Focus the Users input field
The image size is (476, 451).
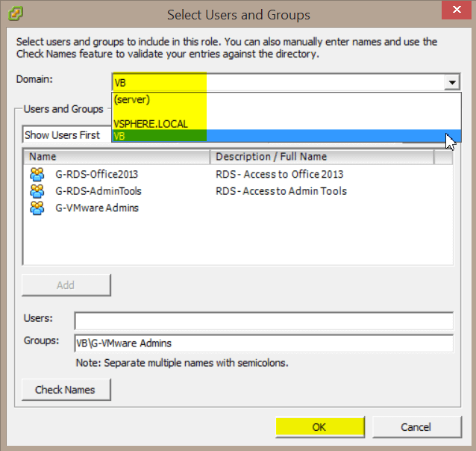coord(264,320)
